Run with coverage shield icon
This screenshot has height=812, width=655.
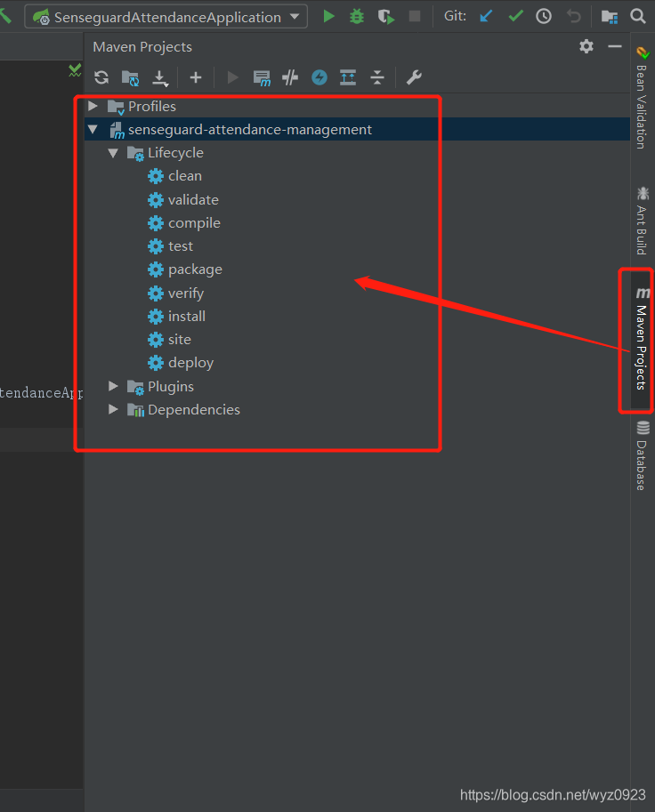click(386, 17)
